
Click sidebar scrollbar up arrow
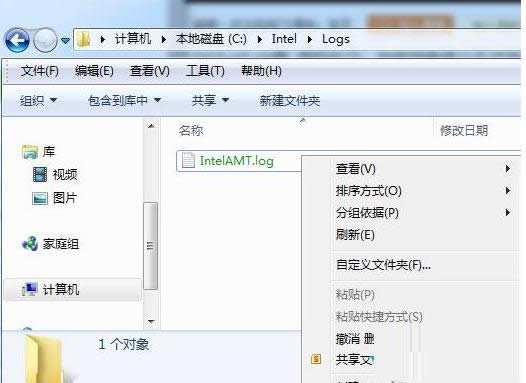tap(151, 126)
